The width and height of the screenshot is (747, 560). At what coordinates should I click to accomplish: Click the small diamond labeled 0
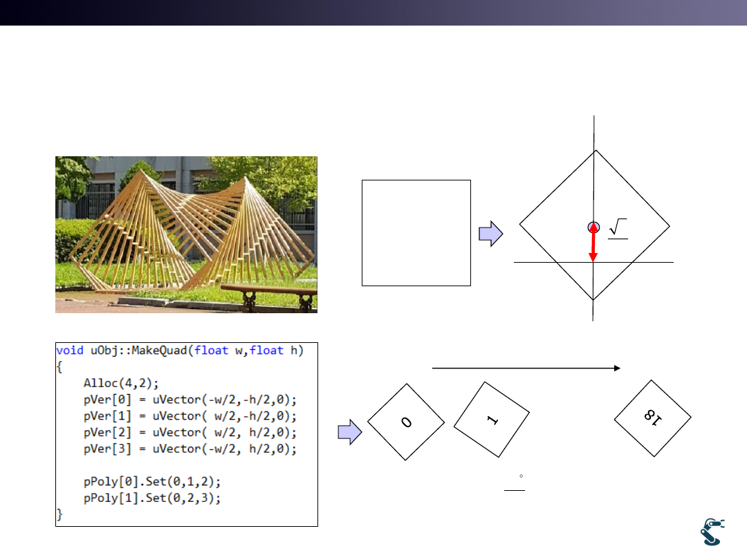click(406, 422)
